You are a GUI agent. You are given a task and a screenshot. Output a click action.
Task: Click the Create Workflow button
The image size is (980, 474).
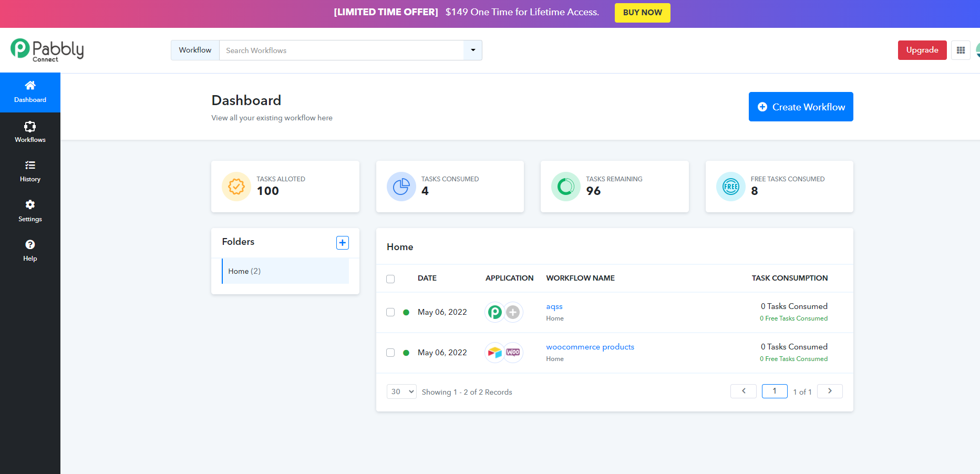tap(801, 107)
